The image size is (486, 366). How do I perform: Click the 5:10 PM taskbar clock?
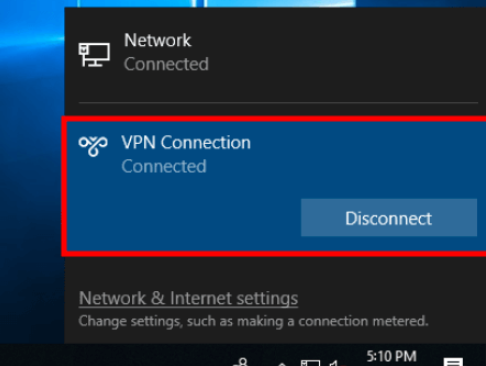click(391, 356)
